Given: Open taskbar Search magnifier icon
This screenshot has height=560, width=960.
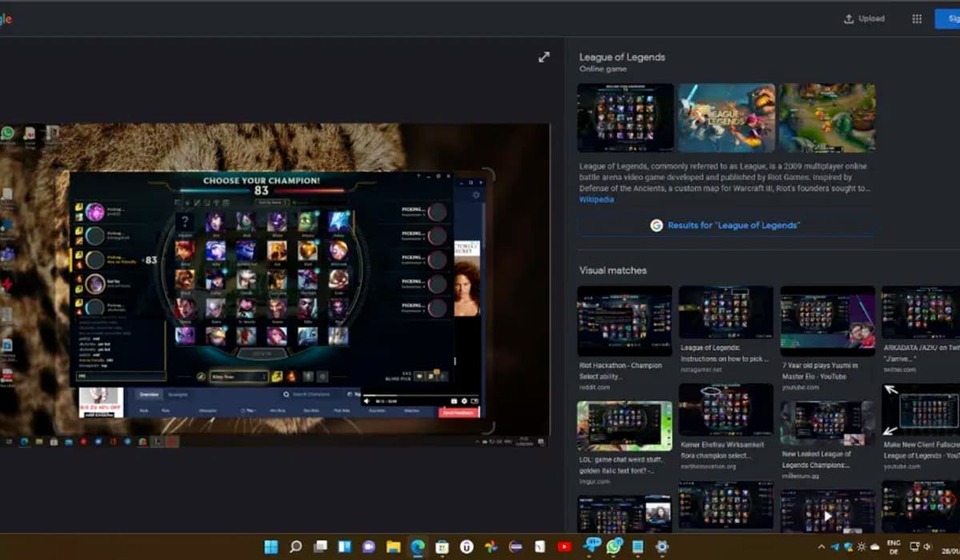Looking at the screenshot, I should 295,546.
